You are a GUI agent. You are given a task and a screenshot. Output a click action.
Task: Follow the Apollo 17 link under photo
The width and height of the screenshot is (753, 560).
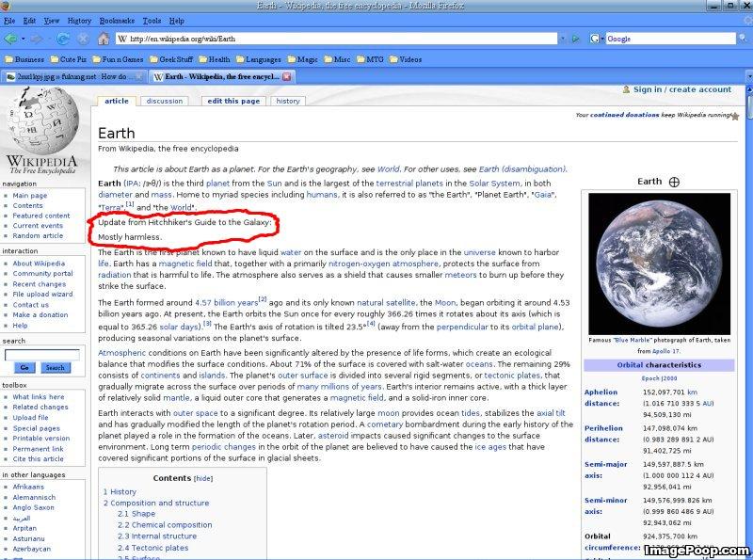[665, 351]
